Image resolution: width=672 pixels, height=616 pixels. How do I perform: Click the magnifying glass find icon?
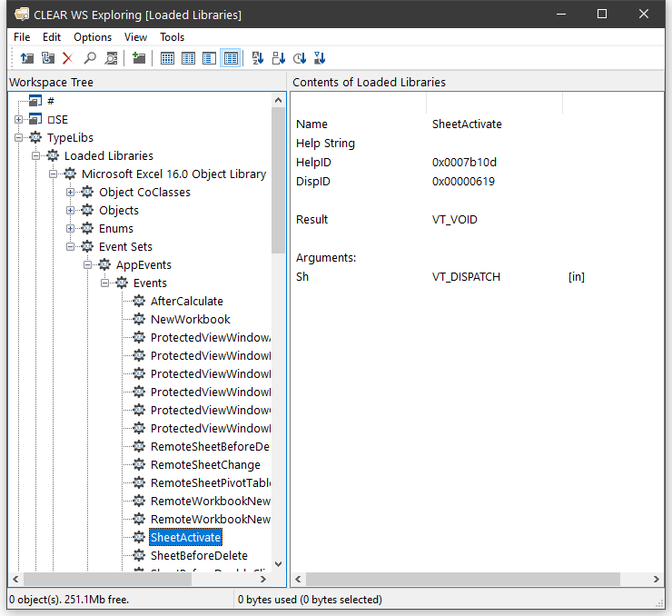click(90, 58)
